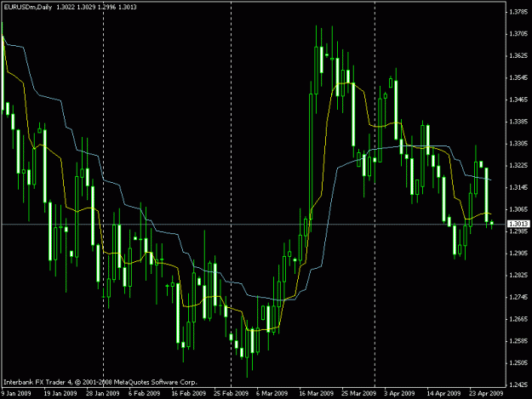Click the 1.3705 price axis label
Image resolution: width=532 pixels, height=399 pixels.
[x=518, y=33]
